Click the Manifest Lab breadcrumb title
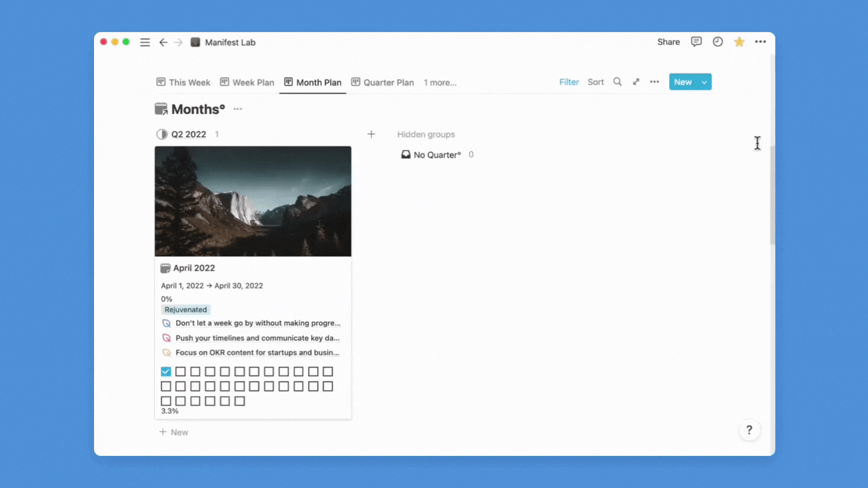 point(230,42)
